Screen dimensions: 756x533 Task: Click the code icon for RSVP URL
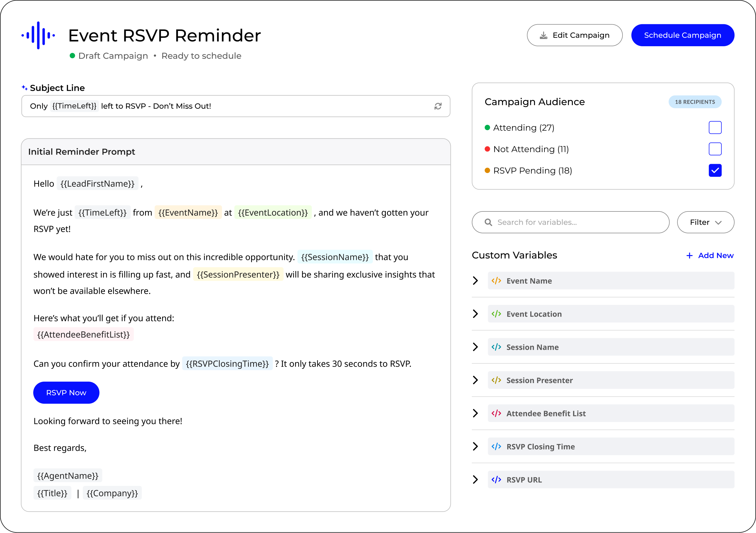tap(496, 480)
